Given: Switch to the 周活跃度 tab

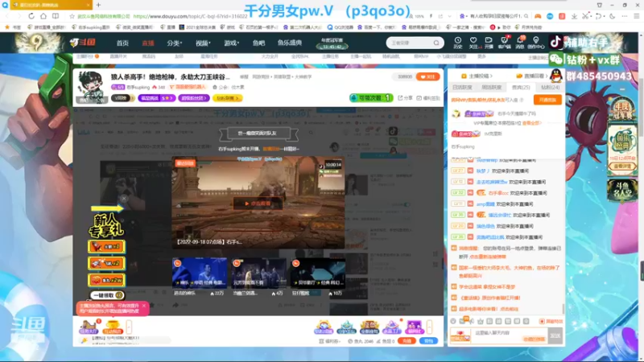Looking at the screenshot, I should tap(492, 88).
